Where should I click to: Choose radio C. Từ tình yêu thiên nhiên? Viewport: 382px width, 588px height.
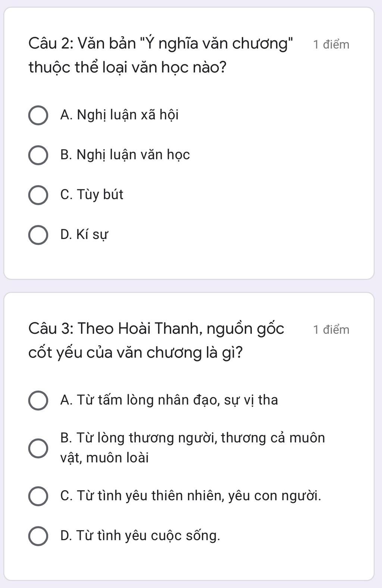pyautogui.click(x=38, y=496)
